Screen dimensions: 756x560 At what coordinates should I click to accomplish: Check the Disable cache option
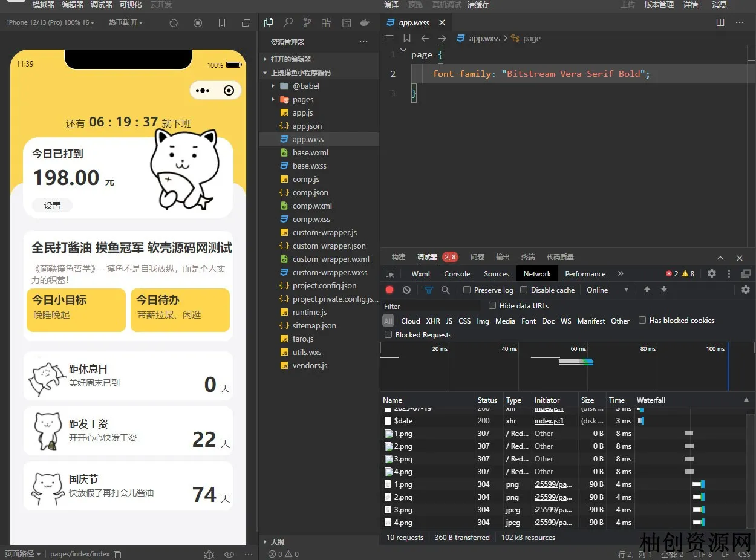pyautogui.click(x=524, y=290)
